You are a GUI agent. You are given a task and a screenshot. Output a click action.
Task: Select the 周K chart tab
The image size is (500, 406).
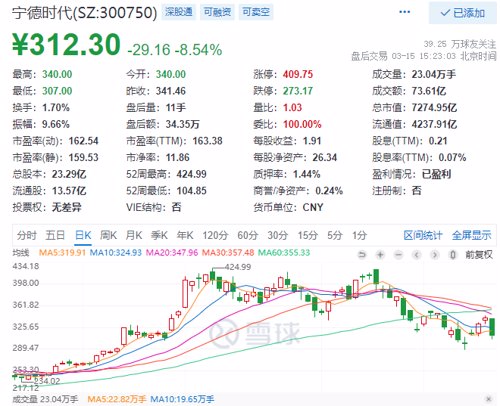point(109,235)
